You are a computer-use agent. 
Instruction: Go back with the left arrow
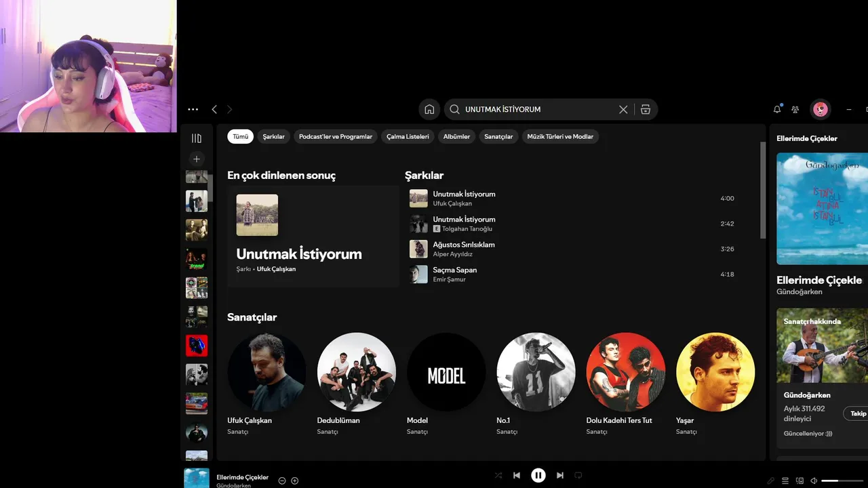click(x=214, y=109)
